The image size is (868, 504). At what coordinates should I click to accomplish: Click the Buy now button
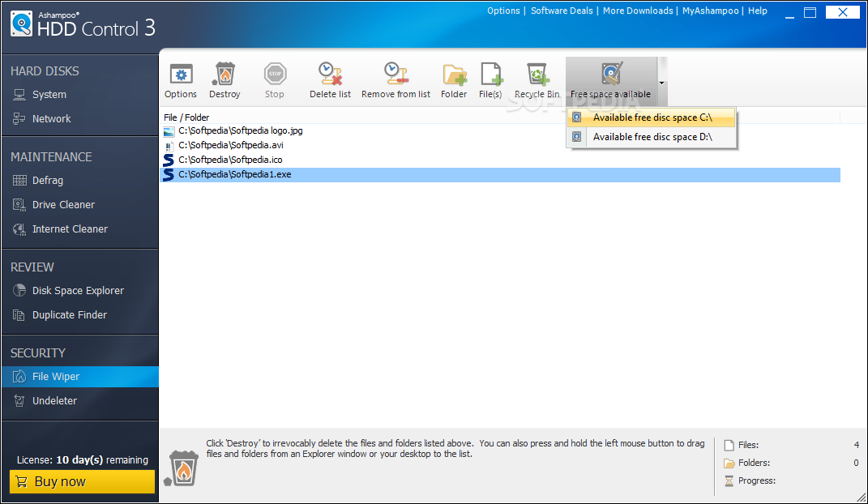click(82, 482)
